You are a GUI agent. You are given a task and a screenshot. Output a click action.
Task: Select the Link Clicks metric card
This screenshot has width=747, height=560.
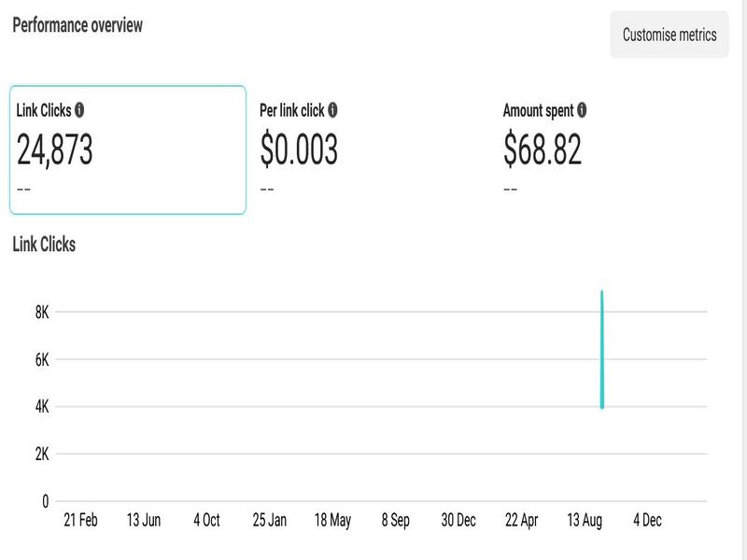[x=128, y=150]
